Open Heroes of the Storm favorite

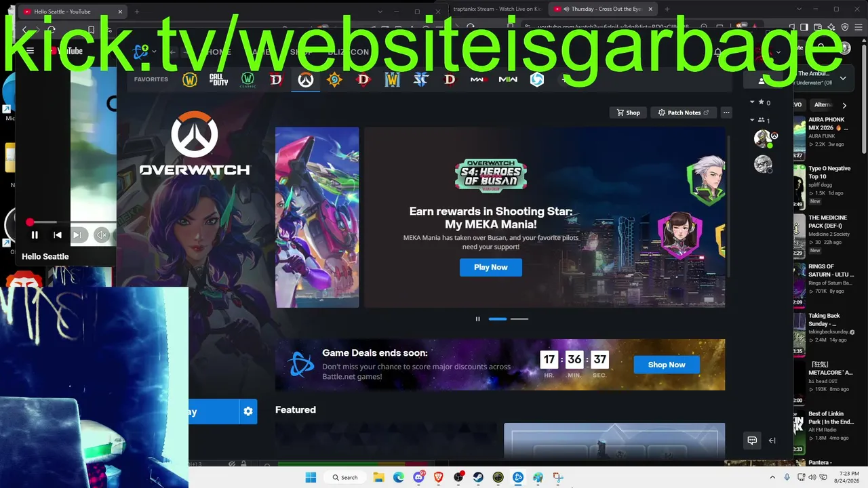(537, 80)
